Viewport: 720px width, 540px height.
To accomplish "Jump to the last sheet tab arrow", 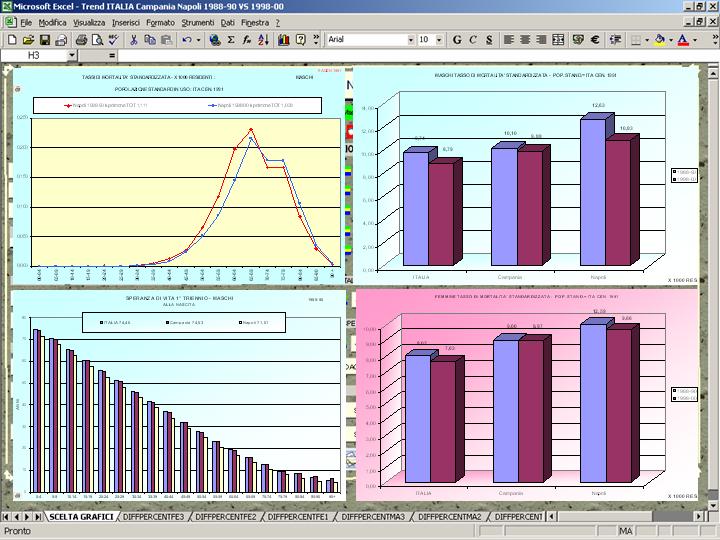I will pos(38,517).
